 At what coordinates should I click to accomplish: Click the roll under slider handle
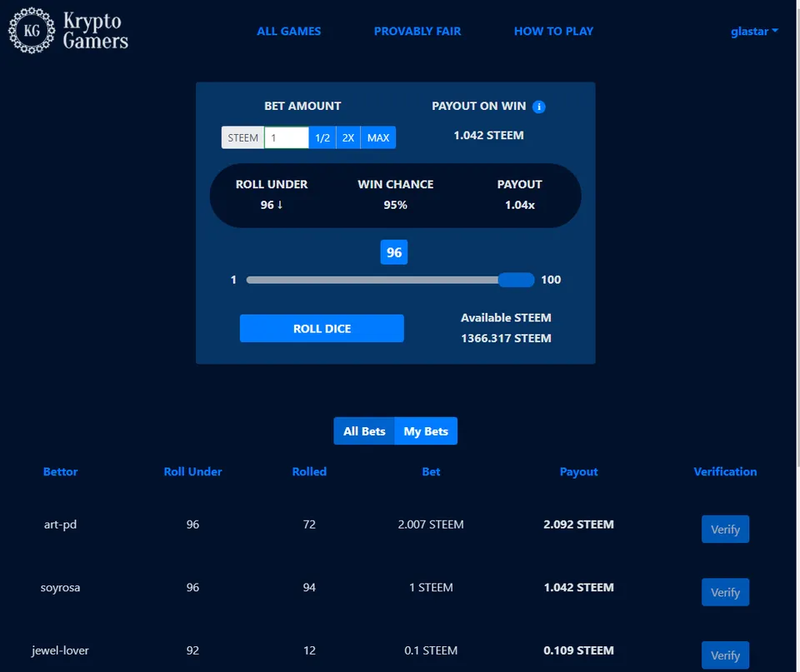[x=517, y=280]
